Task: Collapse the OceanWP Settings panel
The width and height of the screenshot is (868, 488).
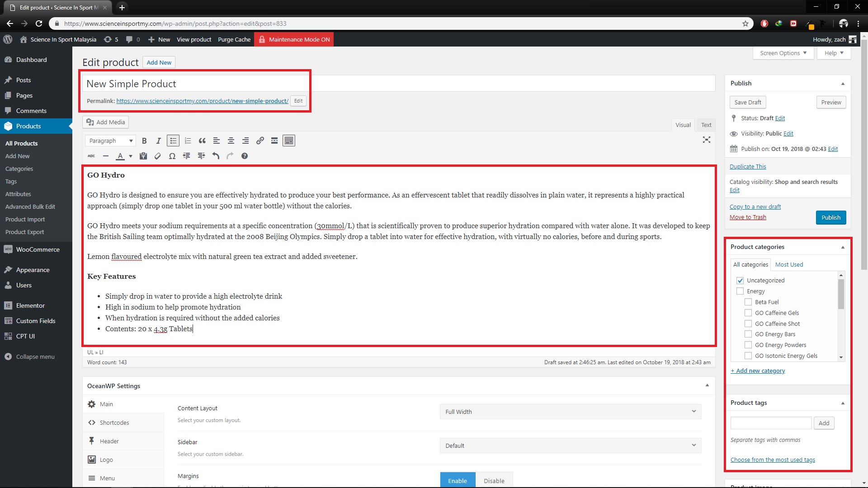Action: [707, 385]
